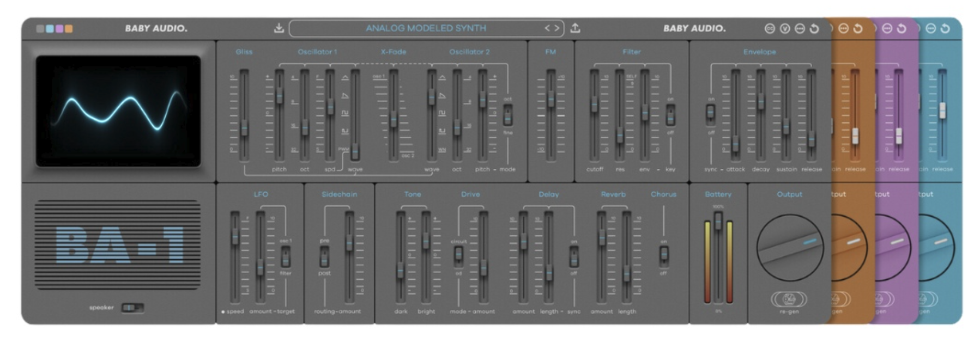This screenshot has width=980, height=343.
Task: Click the LFO amount slider
Action: click(261, 257)
